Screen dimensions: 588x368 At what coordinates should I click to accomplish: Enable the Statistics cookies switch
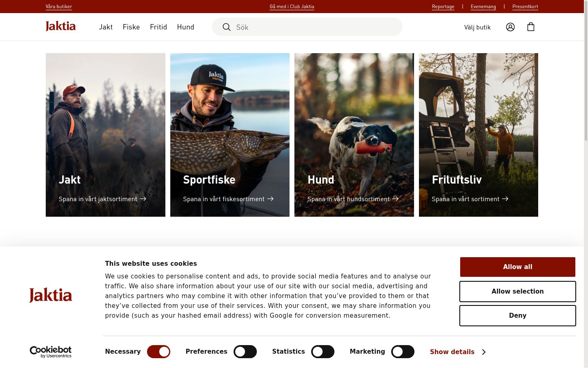coord(323,352)
